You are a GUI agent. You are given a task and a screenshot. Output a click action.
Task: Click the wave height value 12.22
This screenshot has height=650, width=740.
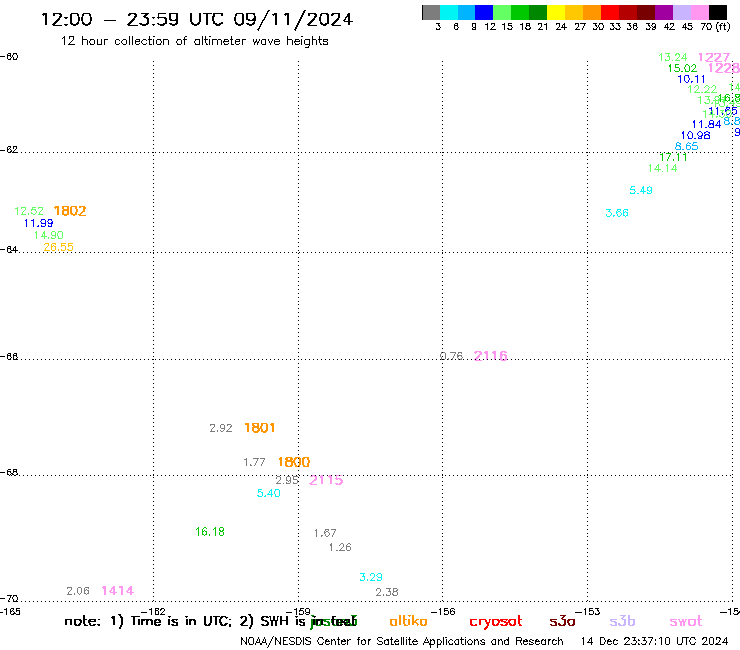(x=702, y=89)
